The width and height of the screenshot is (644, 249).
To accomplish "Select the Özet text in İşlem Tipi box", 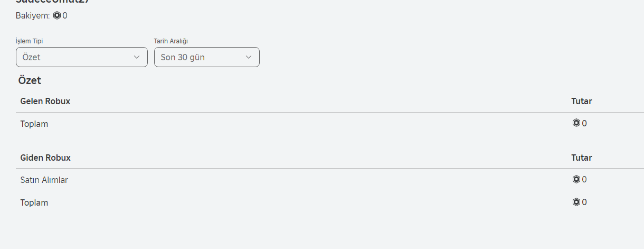I will [32, 57].
